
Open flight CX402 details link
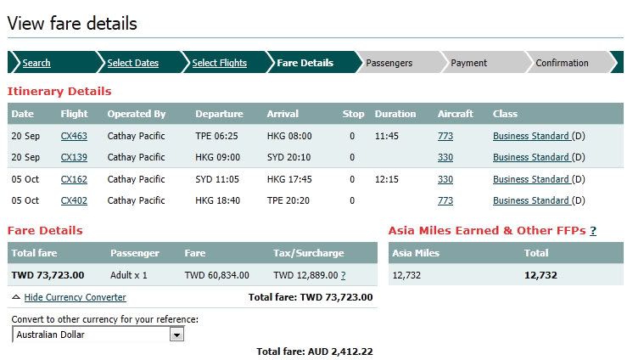74,201
